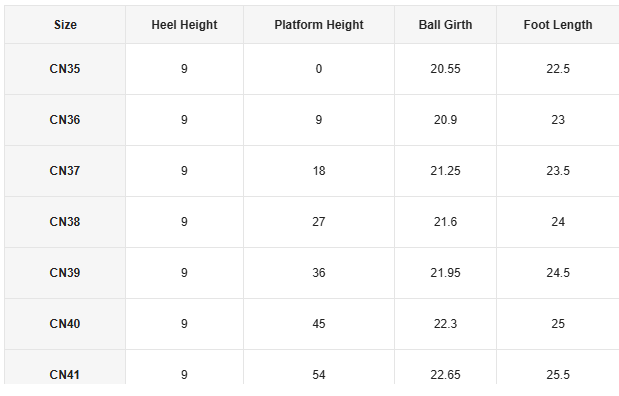Click platform height value 18

coord(319,171)
